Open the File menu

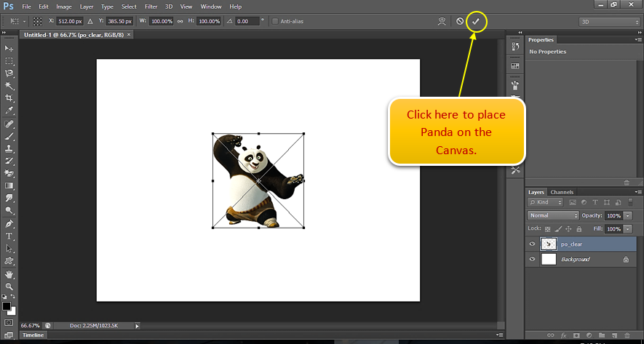[26, 7]
